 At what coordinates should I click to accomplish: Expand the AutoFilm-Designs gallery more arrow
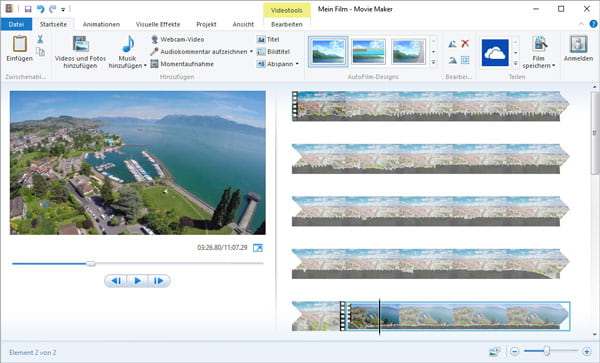pyautogui.click(x=434, y=62)
